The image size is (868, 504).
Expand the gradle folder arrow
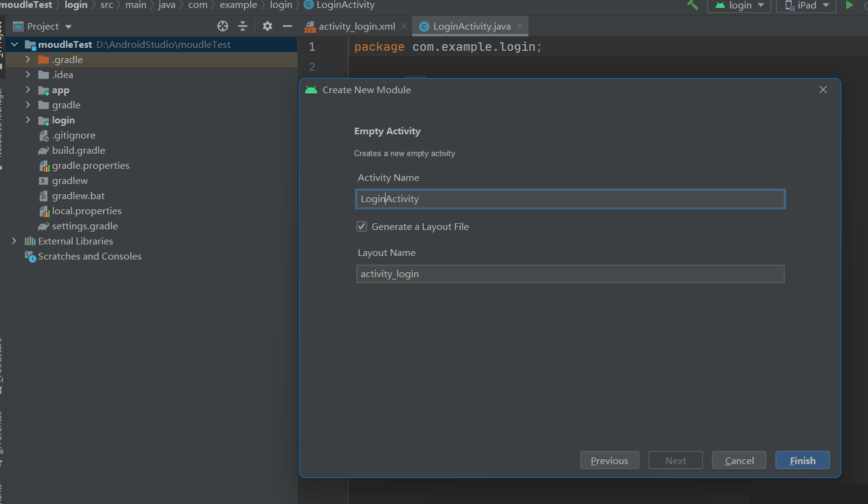coord(28,105)
